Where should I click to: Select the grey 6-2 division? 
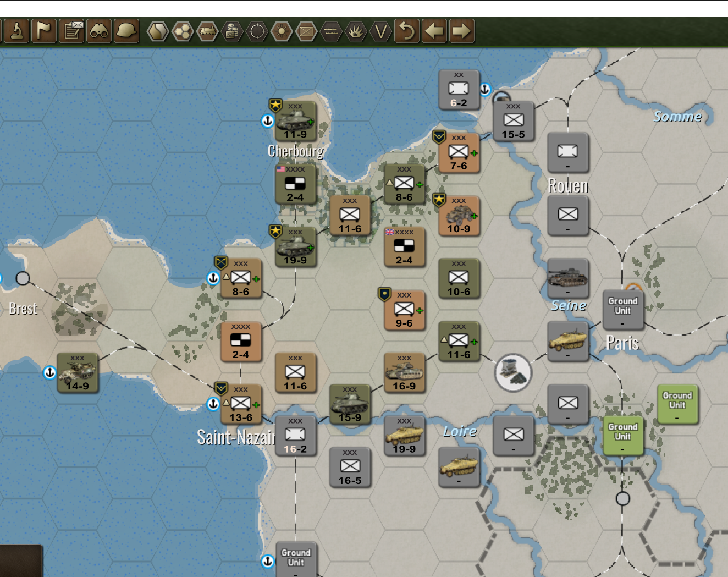(x=459, y=89)
